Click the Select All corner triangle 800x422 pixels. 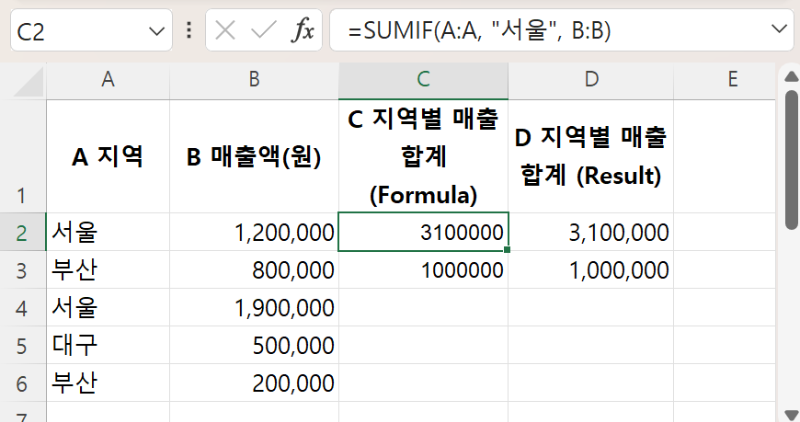click(29, 82)
